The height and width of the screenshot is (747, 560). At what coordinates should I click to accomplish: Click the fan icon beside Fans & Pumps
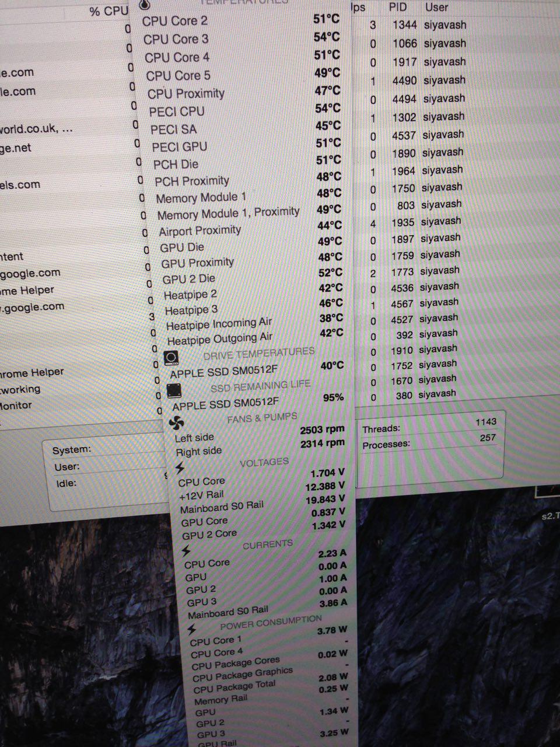click(x=176, y=423)
